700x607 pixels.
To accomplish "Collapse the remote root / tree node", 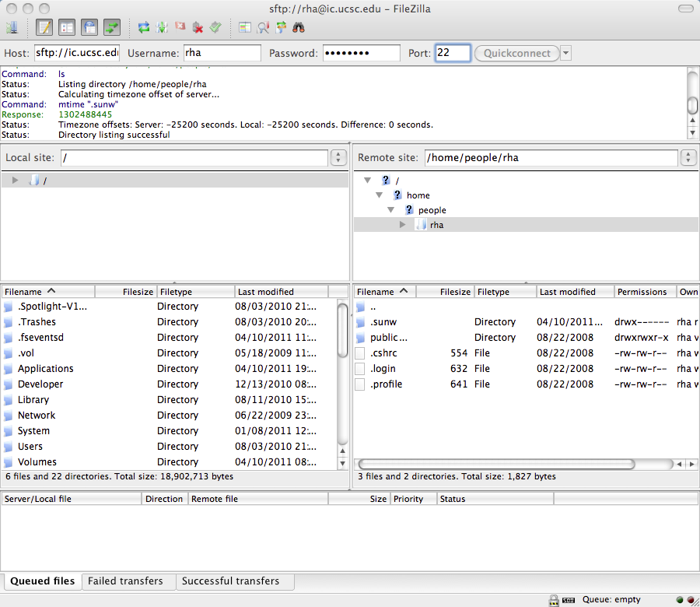I will click(367, 180).
